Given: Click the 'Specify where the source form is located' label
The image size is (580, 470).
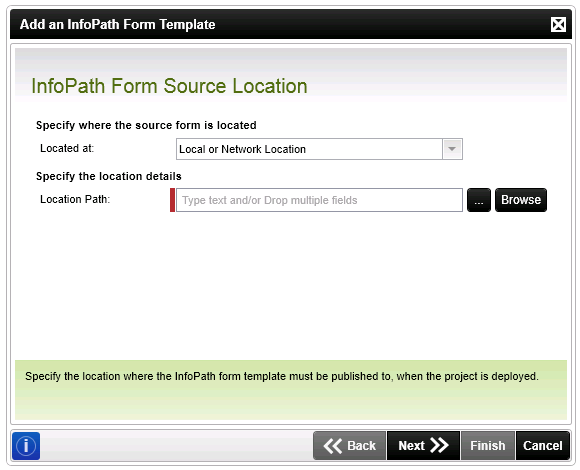Looking at the screenshot, I should 146,125.
